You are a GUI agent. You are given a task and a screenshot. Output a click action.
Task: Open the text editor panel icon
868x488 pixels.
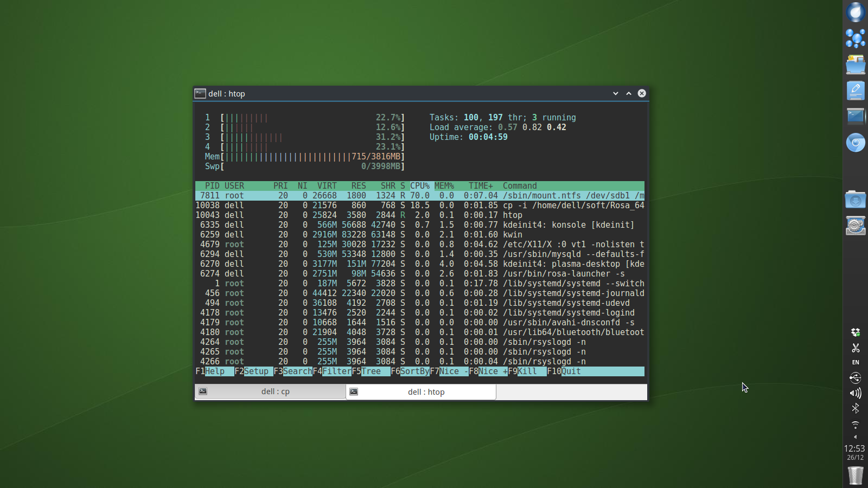point(856,91)
